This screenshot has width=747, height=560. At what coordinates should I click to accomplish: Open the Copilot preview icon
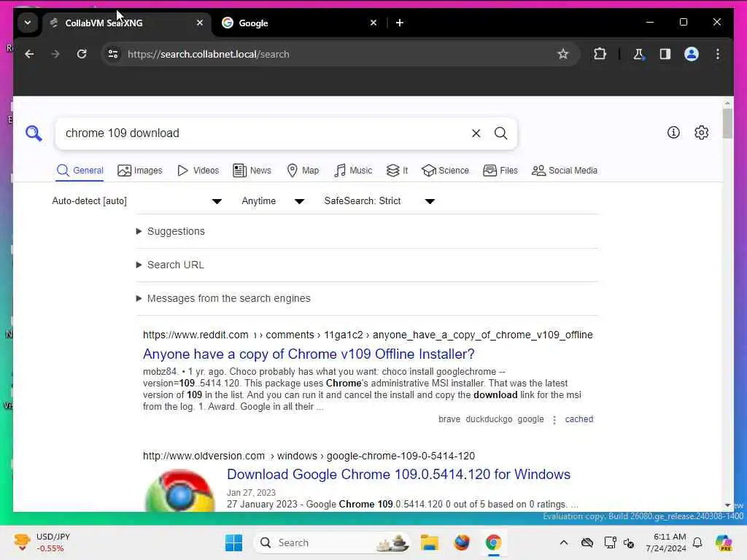tap(724, 542)
